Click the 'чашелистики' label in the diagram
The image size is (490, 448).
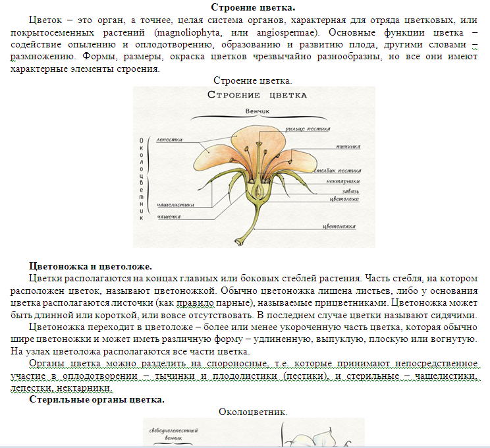point(175,205)
